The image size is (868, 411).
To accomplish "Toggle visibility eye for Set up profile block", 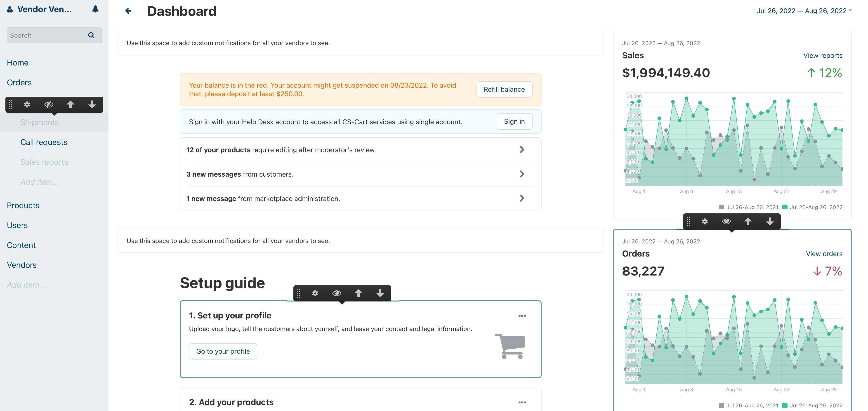I will (336, 294).
